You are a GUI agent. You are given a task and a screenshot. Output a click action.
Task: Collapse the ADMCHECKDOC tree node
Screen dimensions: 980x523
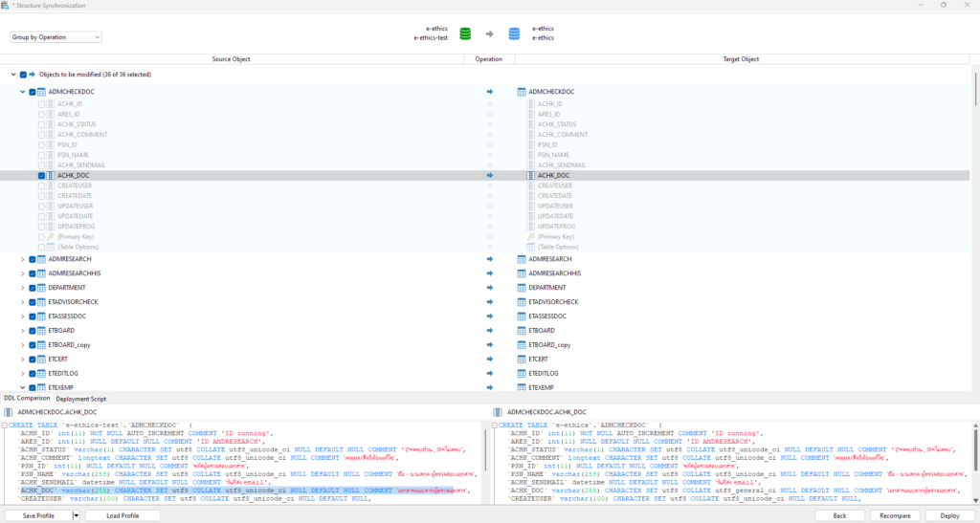tap(22, 92)
